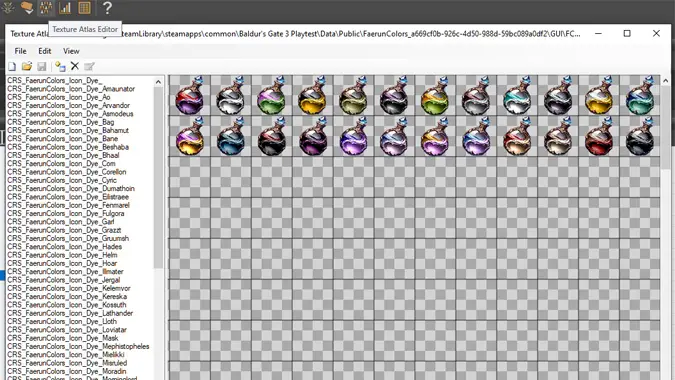This screenshot has height=380, width=675.
Task: Open the Texture Atlas Editor tool icon
Action: click(x=46, y=8)
